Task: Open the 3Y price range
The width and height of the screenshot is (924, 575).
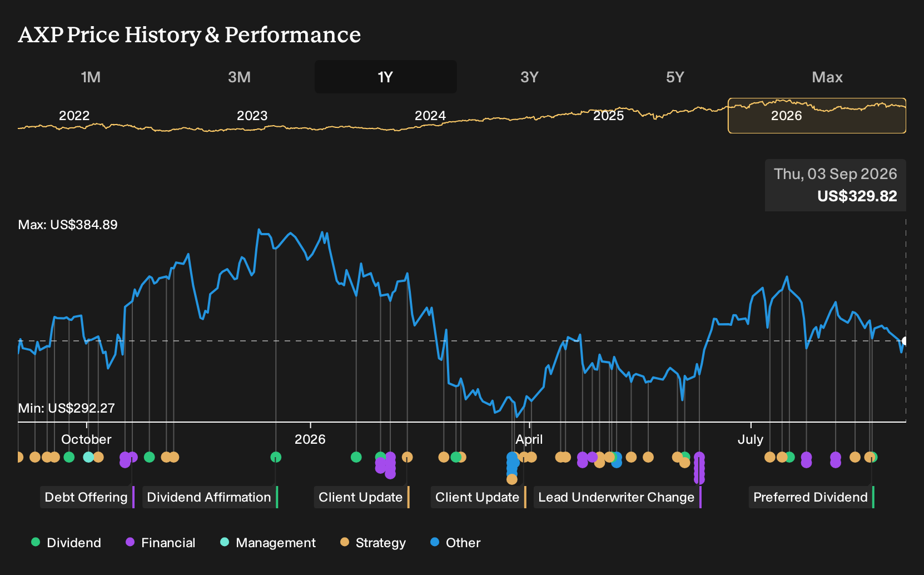Action: coord(529,77)
